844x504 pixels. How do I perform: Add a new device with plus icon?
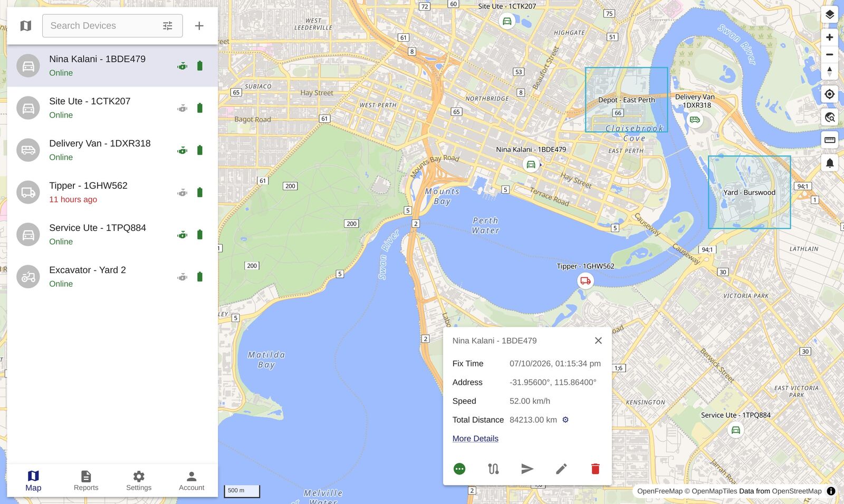tap(199, 26)
